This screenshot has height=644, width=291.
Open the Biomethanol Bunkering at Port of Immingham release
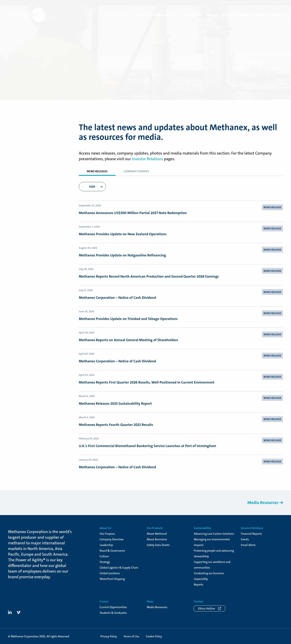click(148, 446)
